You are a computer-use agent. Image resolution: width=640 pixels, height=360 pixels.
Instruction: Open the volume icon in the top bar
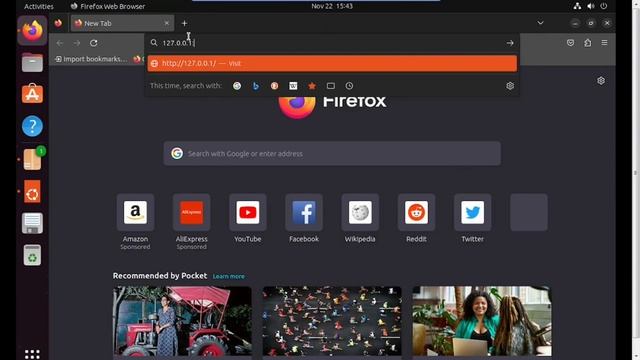pyautogui.click(x=590, y=6)
